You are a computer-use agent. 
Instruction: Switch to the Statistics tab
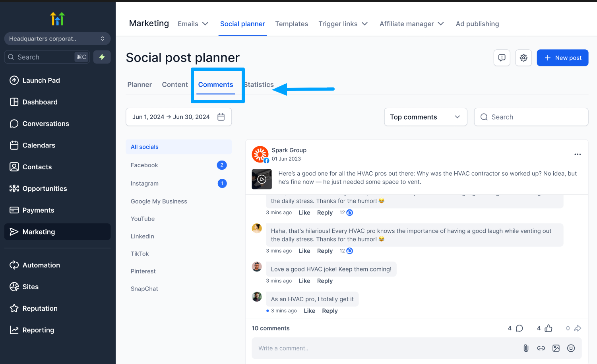[x=259, y=85]
